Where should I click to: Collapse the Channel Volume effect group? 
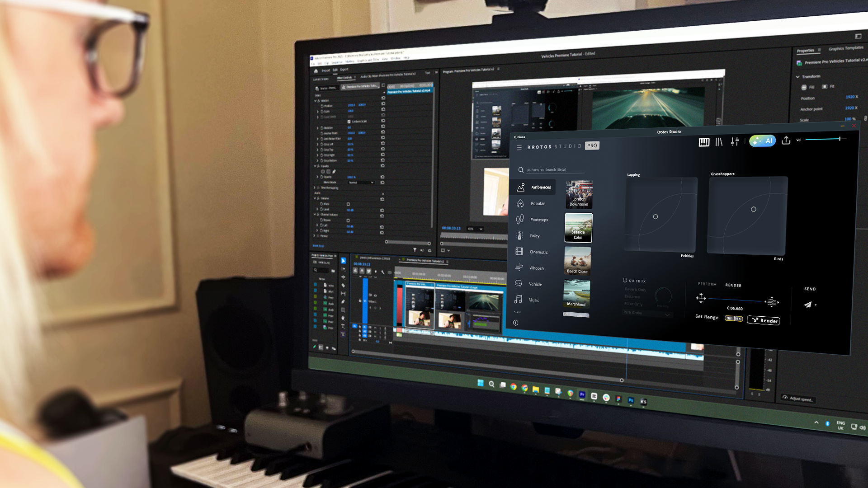pyautogui.click(x=315, y=214)
